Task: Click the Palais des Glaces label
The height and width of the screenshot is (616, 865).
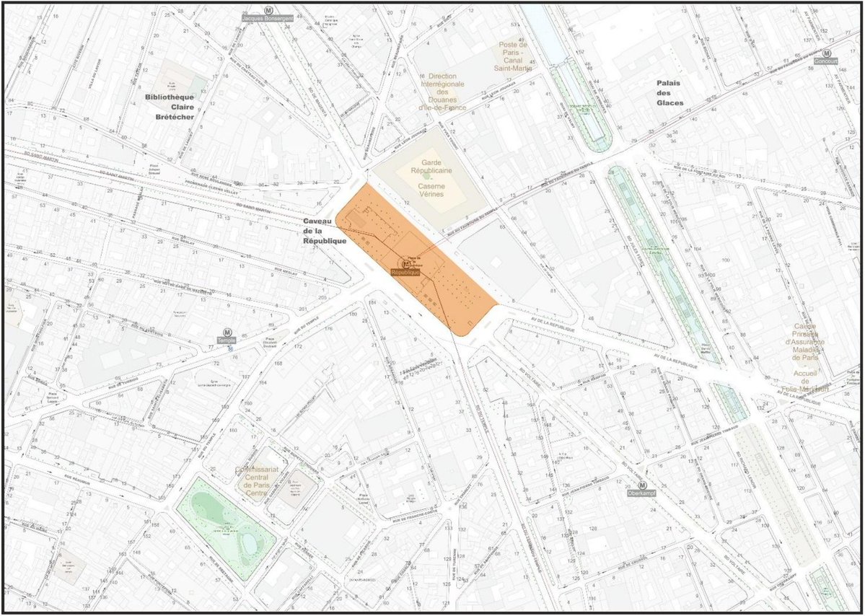Action: [669, 92]
